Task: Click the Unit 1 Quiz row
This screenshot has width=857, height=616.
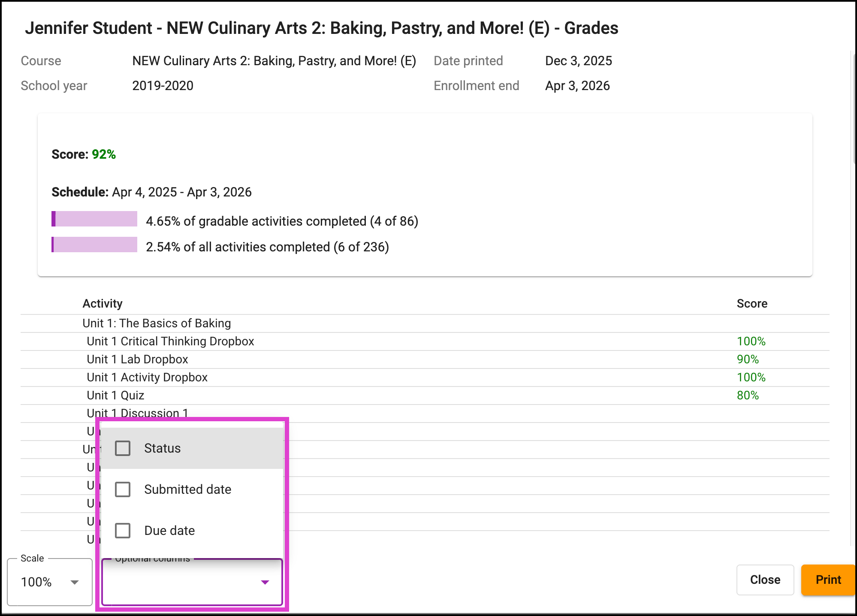Action: [x=425, y=396]
